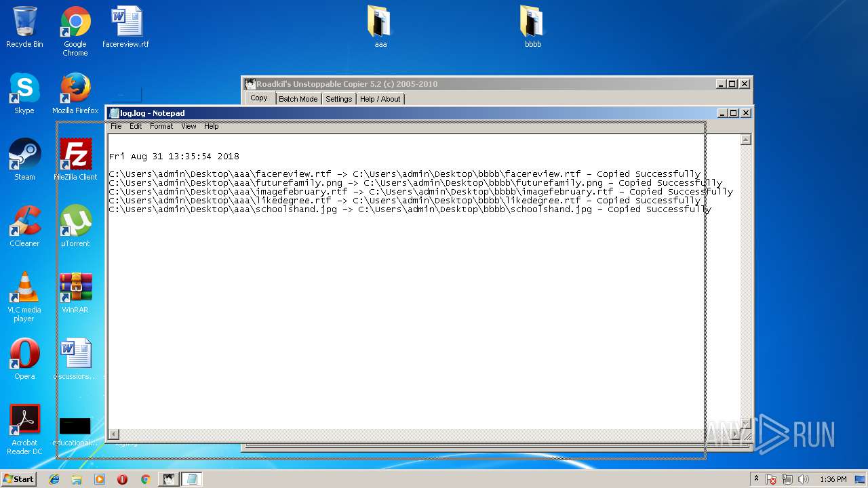Viewport: 868px width, 488px height.
Task: Open Help / About tab
Action: 380,99
